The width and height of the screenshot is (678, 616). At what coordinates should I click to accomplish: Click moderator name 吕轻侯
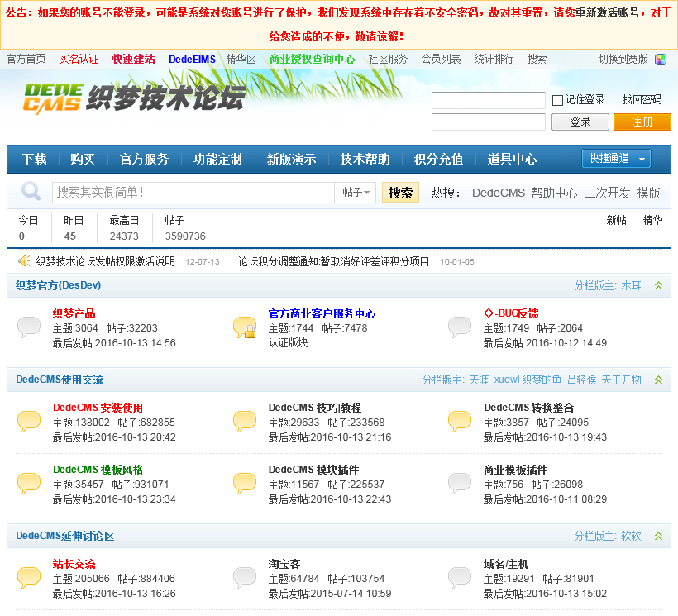[x=581, y=380]
